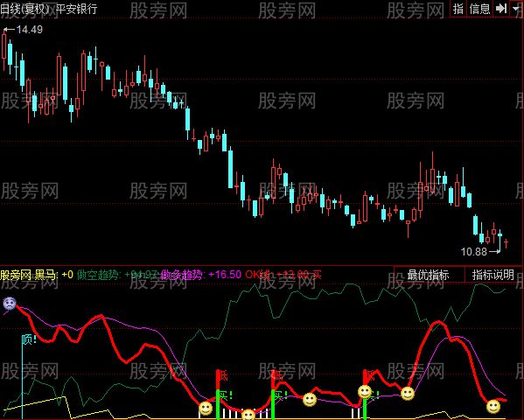524x420 pixels.
Task: Open the 最优指标 tab
Action: 429,275
